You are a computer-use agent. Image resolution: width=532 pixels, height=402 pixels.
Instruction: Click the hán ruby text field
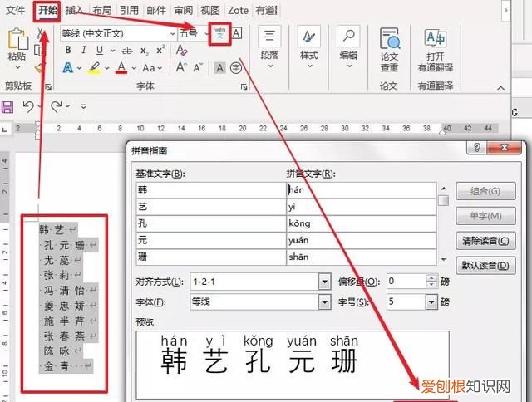tap(362, 190)
